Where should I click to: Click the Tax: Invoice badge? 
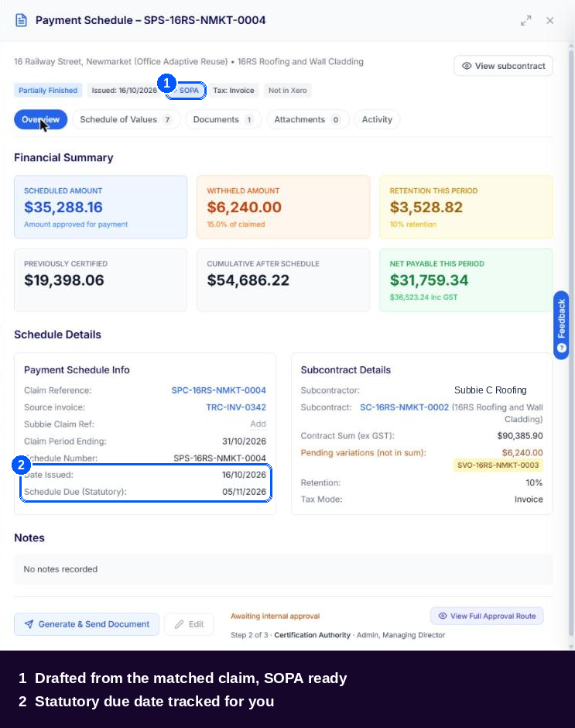234,90
